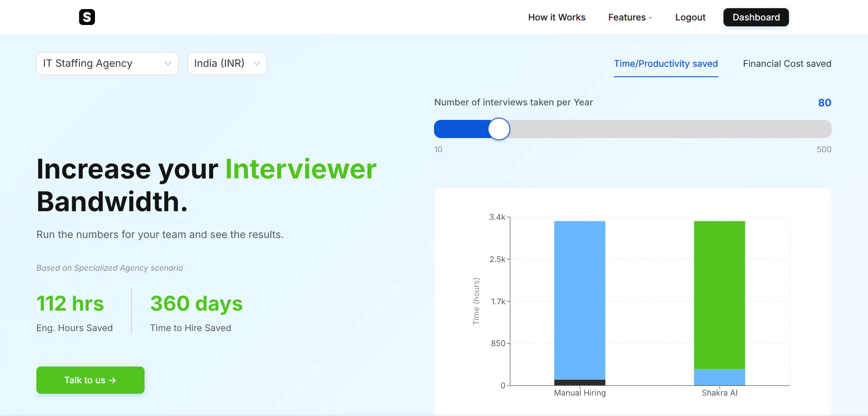
Task: Click 'Based on Specialized Agency scenario' text
Action: [x=110, y=268]
